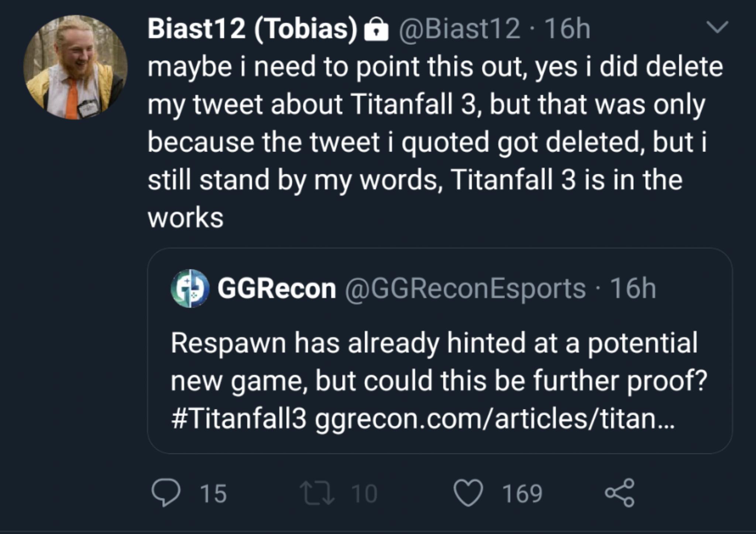
Task: Click the GGRecon logo avatar
Action: tap(190, 288)
